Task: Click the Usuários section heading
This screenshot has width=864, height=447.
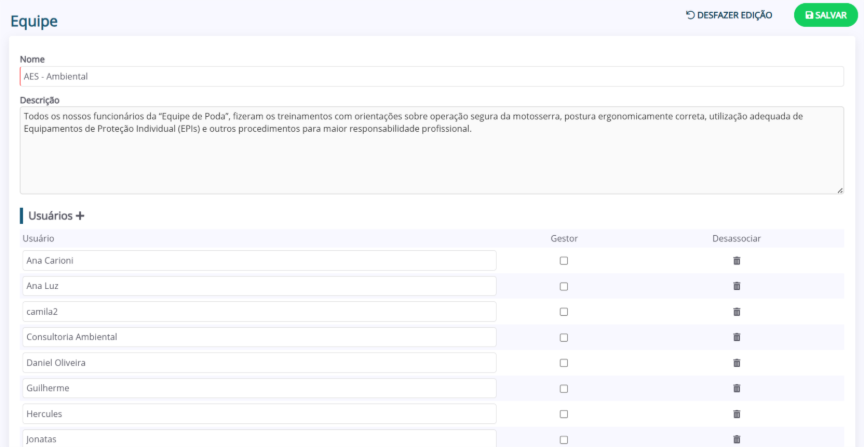Action: click(x=50, y=216)
